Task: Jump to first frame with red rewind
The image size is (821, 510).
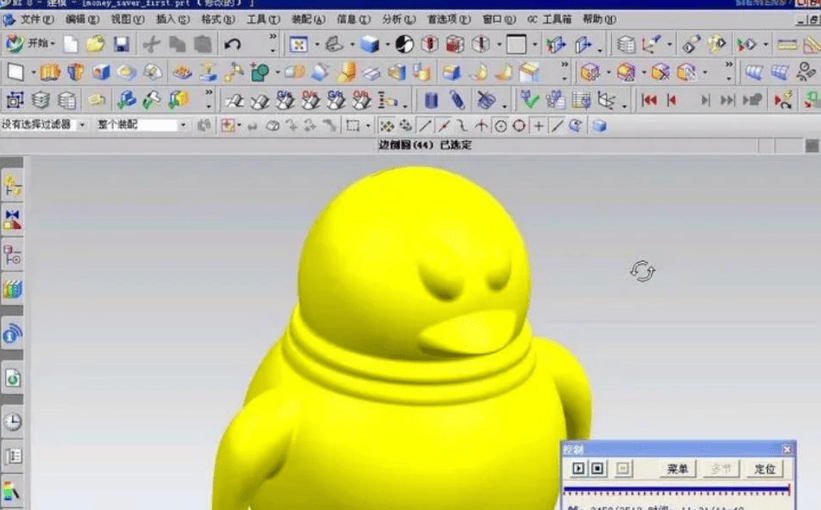Action: tap(649, 100)
